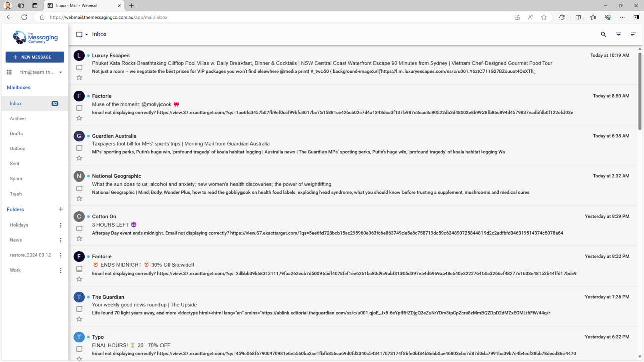644x362 pixels.
Task: Check the National Geographic email checkbox
Action: point(79,188)
